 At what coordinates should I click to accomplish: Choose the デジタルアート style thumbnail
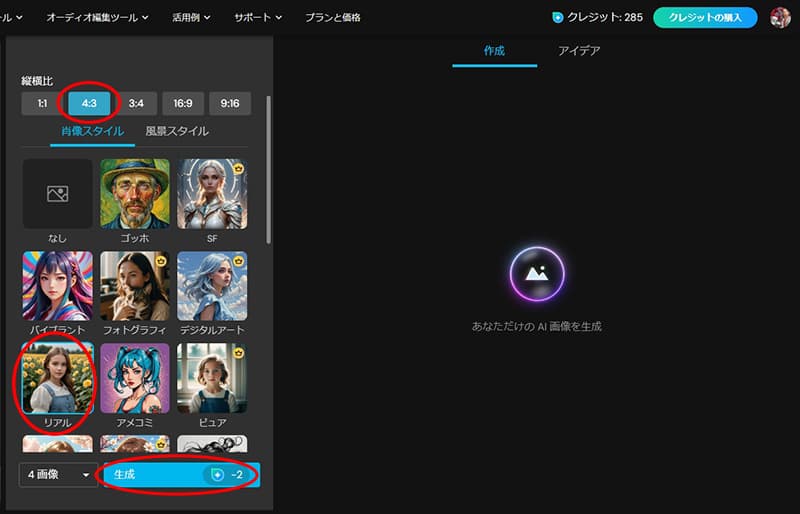click(212, 286)
